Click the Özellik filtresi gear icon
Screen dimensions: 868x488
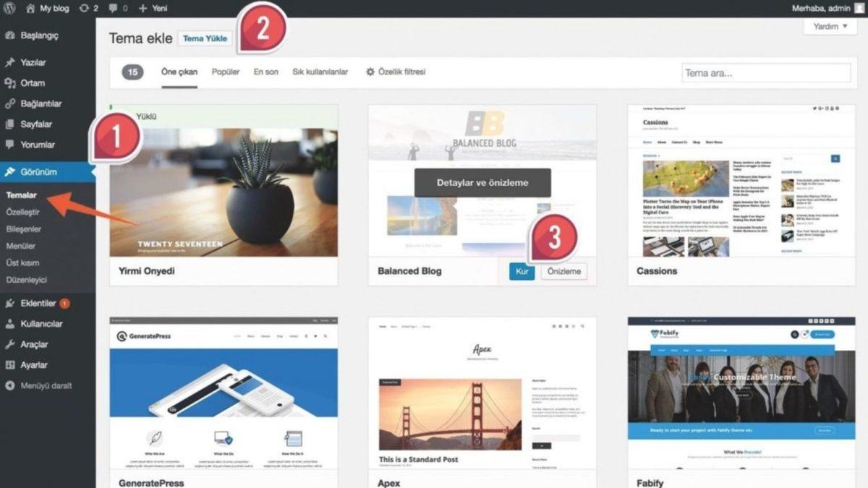click(x=369, y=72)
